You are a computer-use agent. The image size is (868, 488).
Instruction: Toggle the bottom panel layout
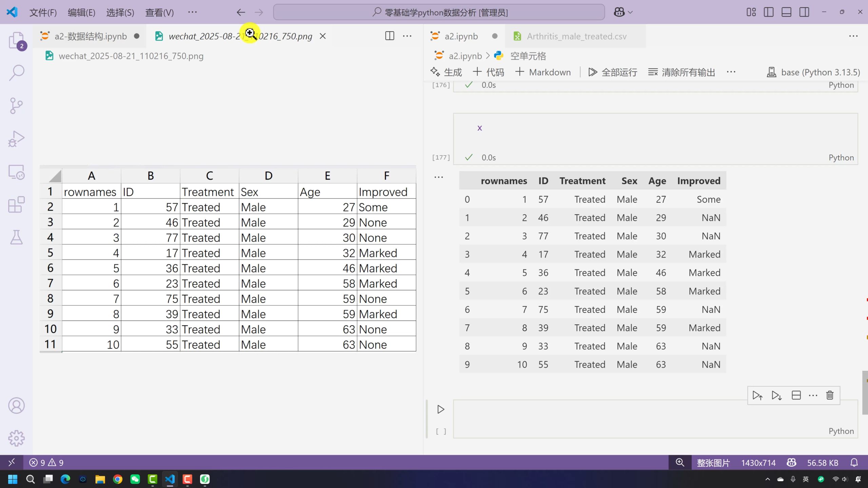tap(786, 12)
